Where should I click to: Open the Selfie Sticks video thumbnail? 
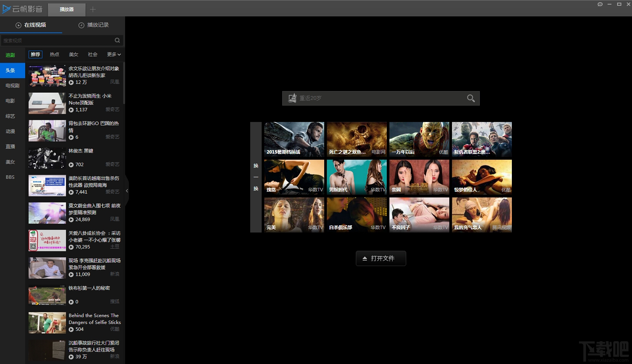(47, 323)
